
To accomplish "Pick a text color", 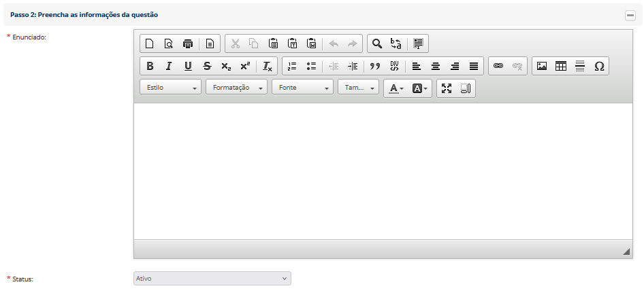I will [396, 88].
